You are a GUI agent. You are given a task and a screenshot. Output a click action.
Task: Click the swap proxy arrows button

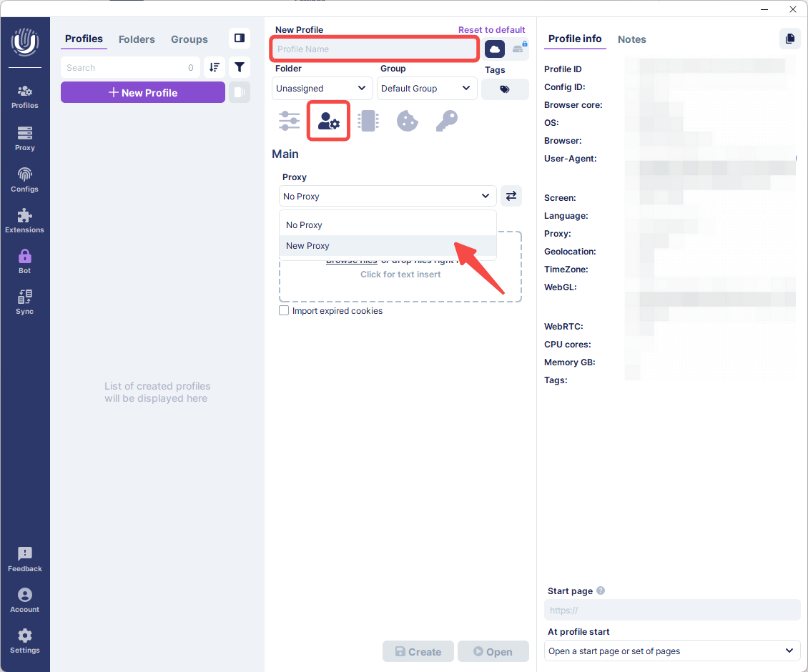[x=511, y=196]
